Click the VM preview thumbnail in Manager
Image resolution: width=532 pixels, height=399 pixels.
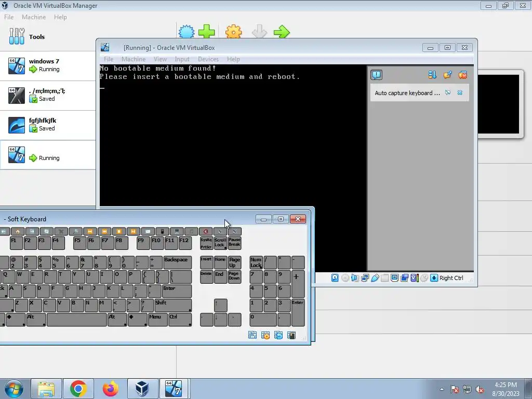click(498, 104)
